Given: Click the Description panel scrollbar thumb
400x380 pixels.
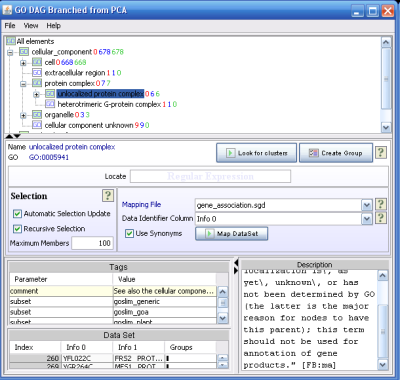Looking at the screenshot, I should tap(382, 331).
